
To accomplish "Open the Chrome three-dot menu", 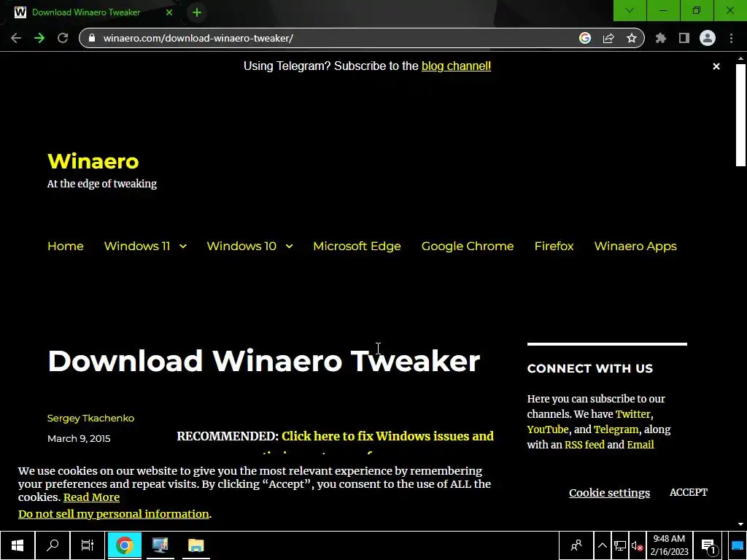I will coord(731,38).
